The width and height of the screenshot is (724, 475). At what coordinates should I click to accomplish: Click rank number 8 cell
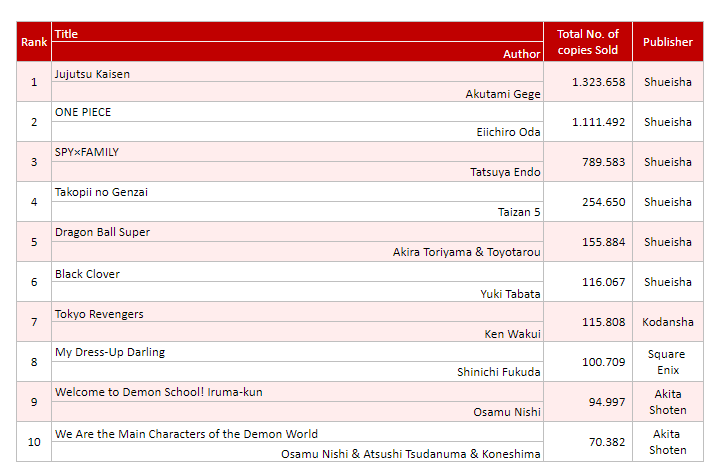pyautogui.click(x=34, y=362)
